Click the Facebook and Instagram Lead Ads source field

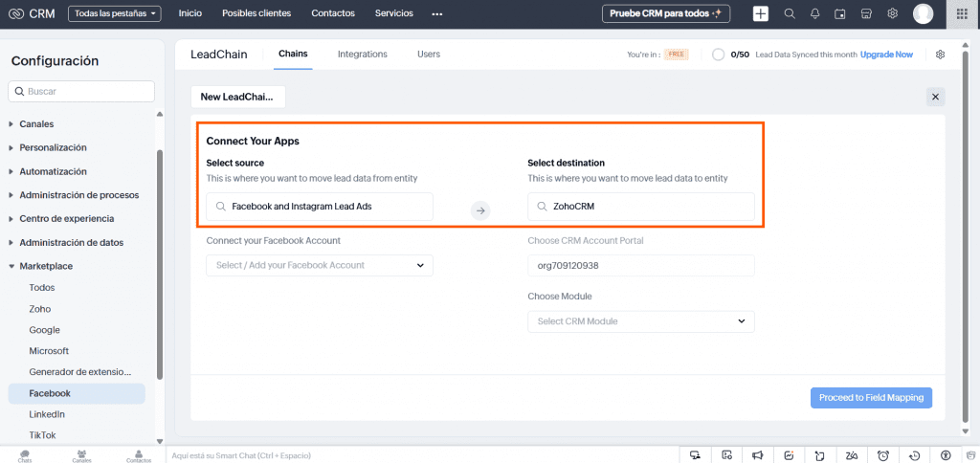point(320,207)
